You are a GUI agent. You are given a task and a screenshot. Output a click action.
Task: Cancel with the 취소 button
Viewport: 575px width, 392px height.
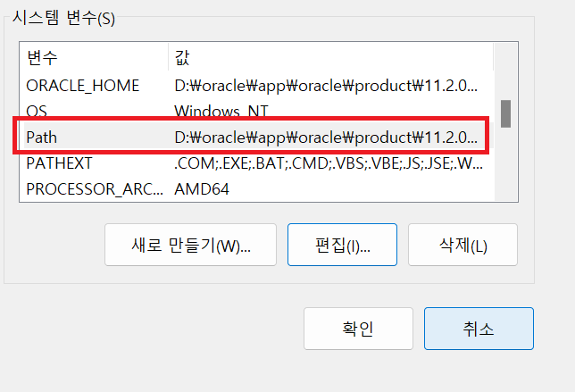point(479,329)
